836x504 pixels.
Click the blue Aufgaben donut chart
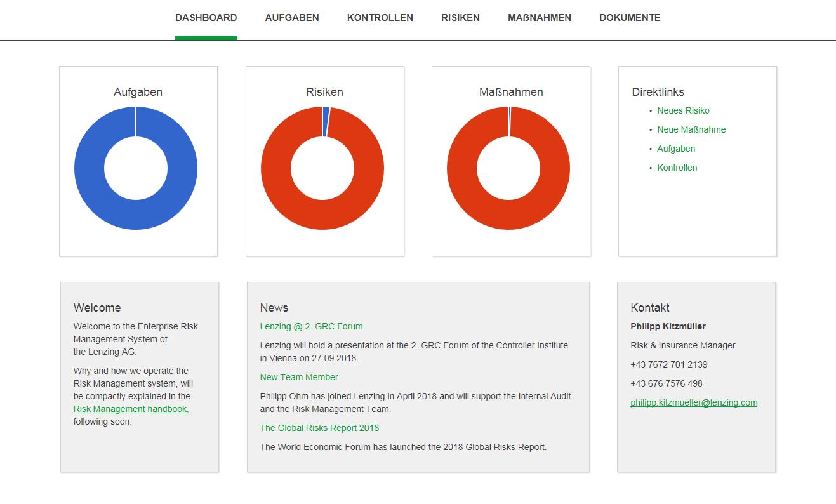[89, 168]
